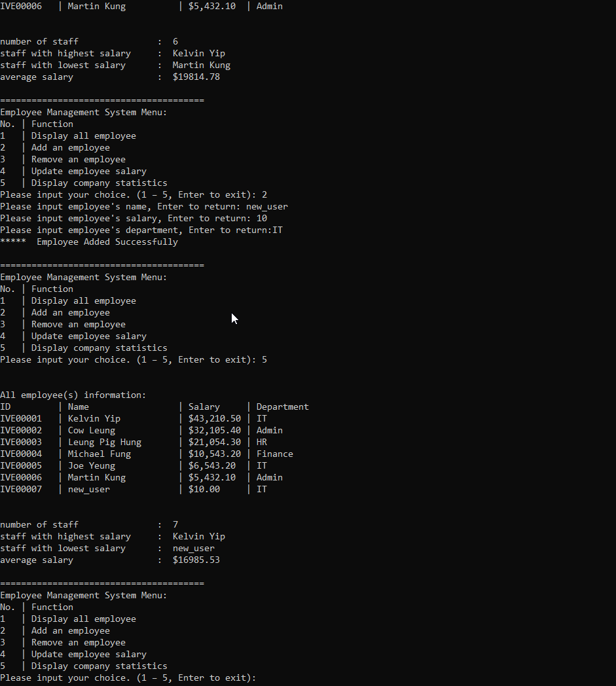616x686 pixels.
Task: Select the $21,054.30 salary value
Action: click(x=215, y=442)
